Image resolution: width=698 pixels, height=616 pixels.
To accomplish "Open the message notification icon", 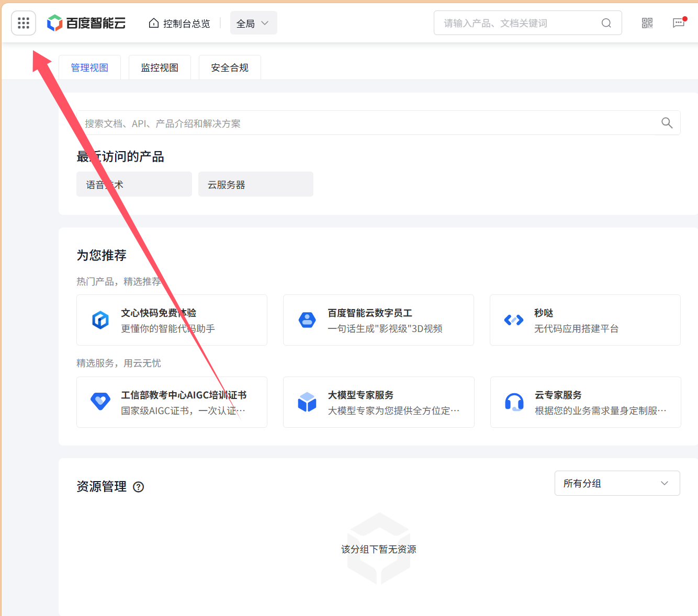I will click(679, 23).
